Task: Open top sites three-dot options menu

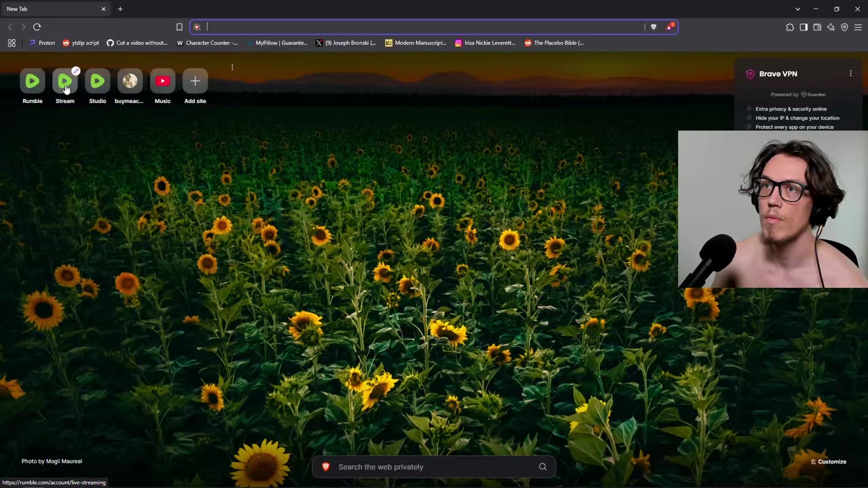Action: pyautogui.click(x=232, y=67)
